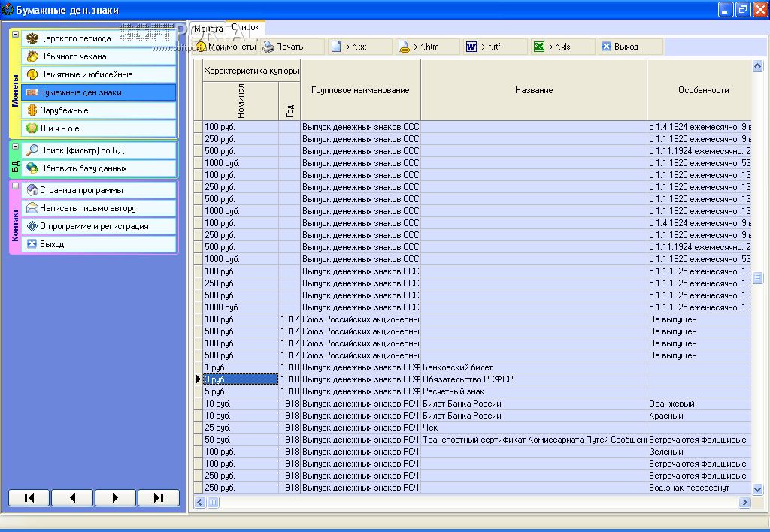
Task: Open the Царского периода coins section
Action: (99, 38)
